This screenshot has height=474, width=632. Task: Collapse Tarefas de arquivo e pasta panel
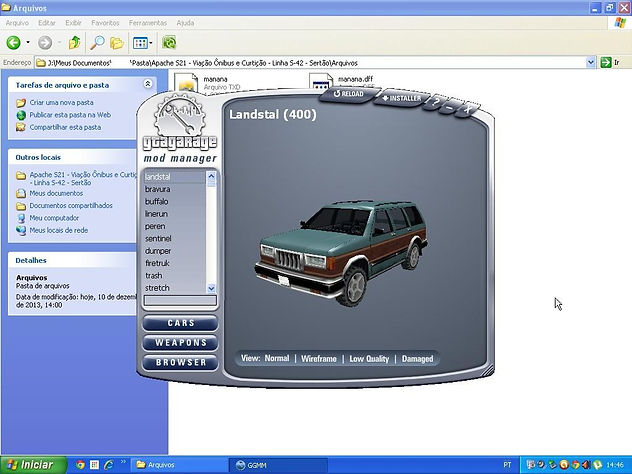148,84
